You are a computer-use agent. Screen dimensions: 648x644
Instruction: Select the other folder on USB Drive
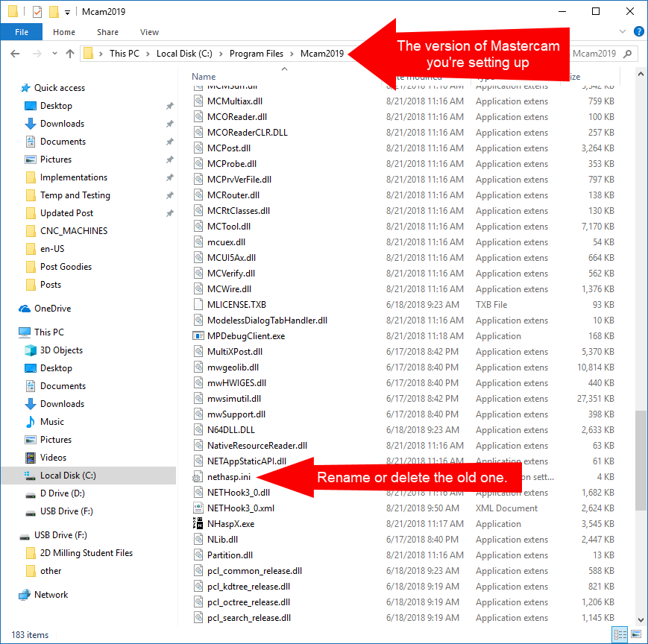(x=51, y=571)
